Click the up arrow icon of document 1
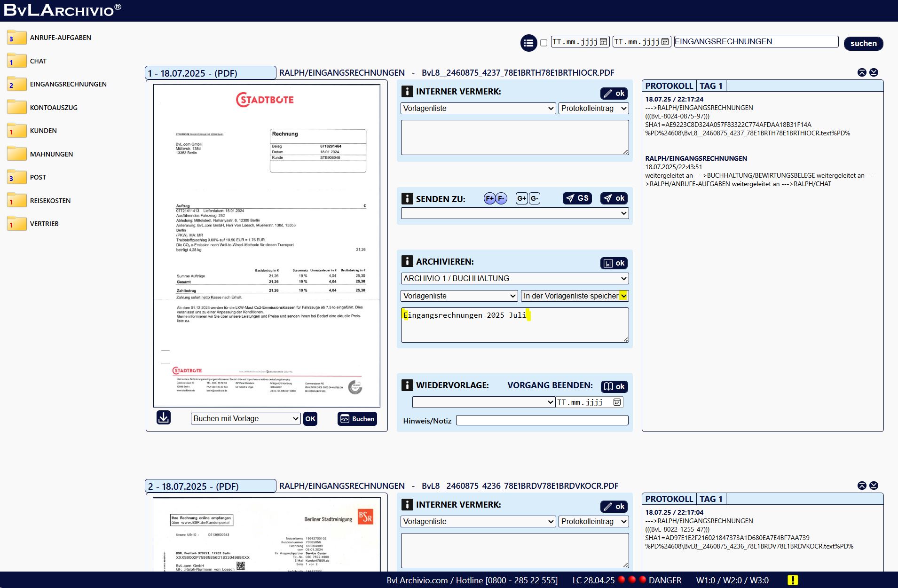Screen dimensions: 898x588 point(862,72)
